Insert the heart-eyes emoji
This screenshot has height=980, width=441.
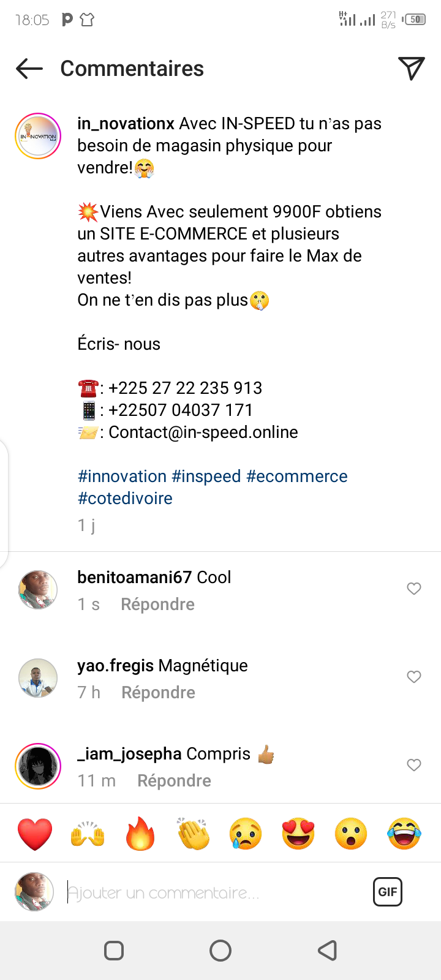298,834
